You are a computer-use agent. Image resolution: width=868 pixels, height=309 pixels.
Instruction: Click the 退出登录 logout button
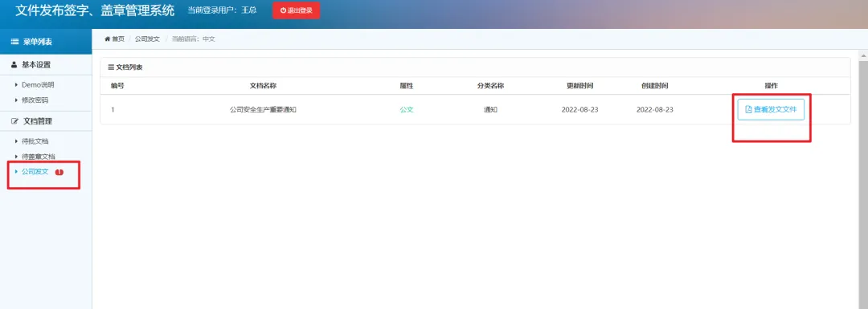(296, 10)
